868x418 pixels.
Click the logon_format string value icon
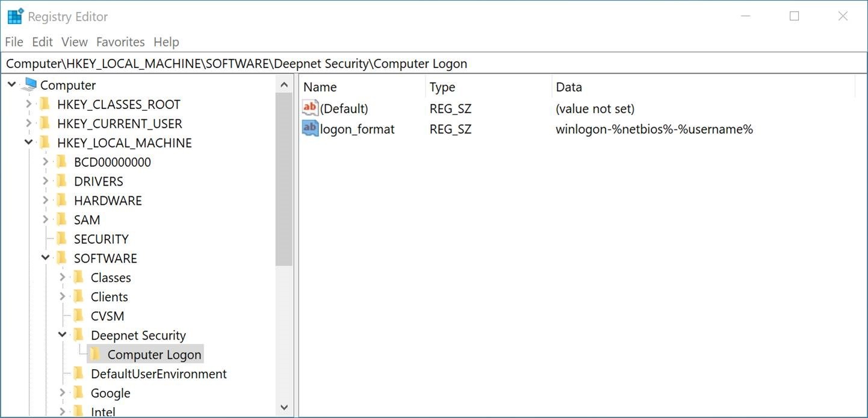coord(310,128)
